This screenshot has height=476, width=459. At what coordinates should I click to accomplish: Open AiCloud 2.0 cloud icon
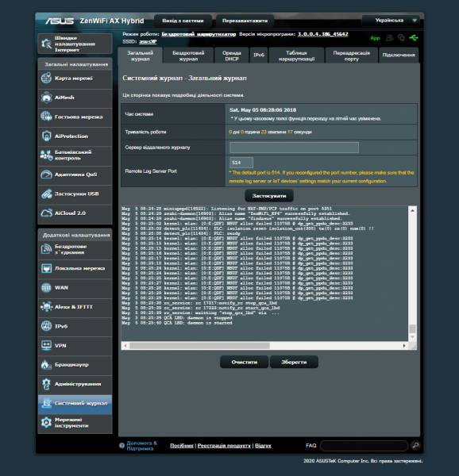click(x=46, y=213)
